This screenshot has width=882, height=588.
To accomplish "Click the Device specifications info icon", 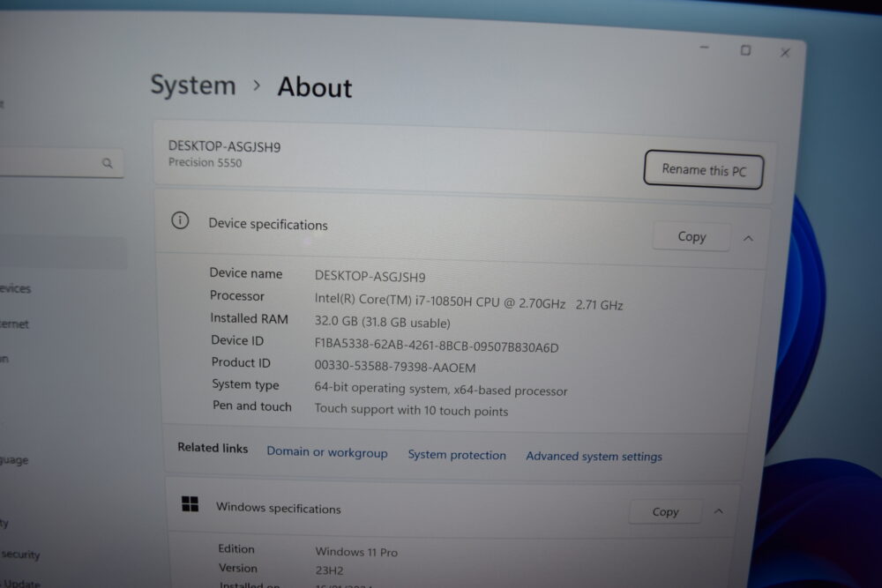I will coord(180,220).
